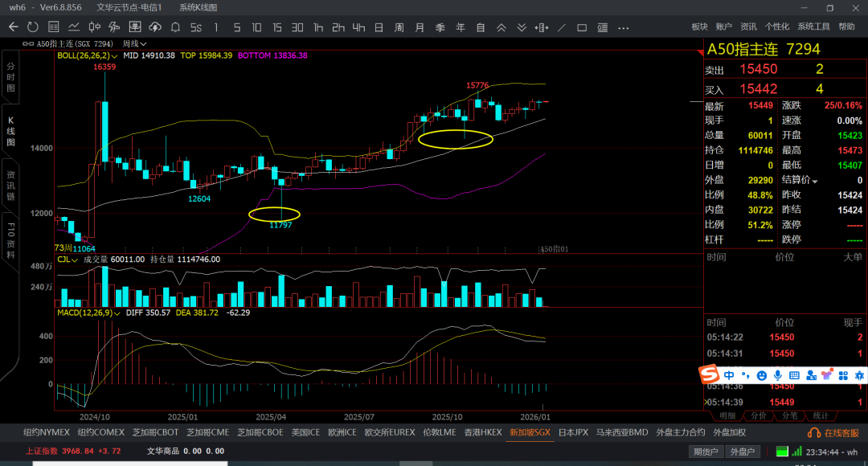Open Sogou IME emoji face icon
This screenshot has width=868, height=466.
pyautogui.click(x=762, y=376)
